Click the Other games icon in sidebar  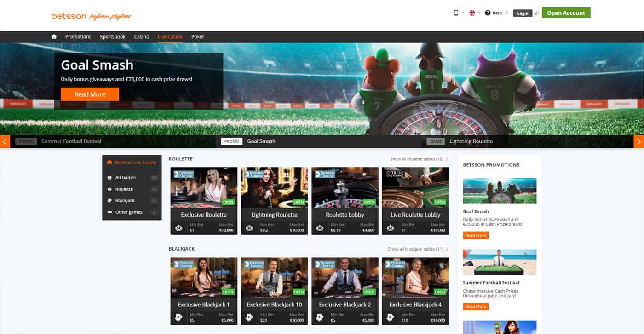109,212
